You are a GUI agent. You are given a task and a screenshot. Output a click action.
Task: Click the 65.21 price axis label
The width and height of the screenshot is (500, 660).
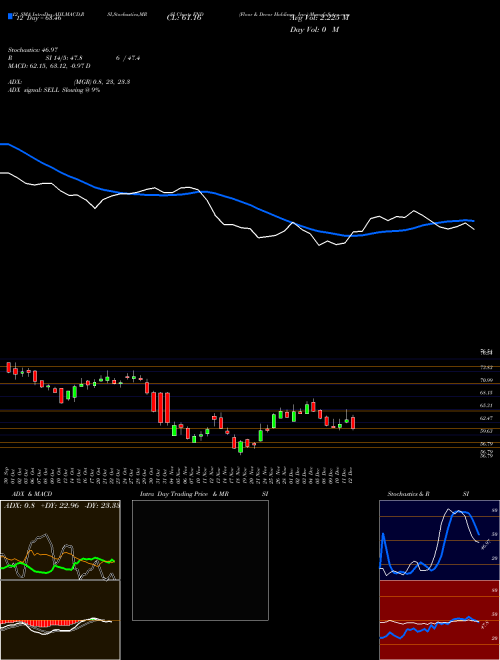click(487, 405)
